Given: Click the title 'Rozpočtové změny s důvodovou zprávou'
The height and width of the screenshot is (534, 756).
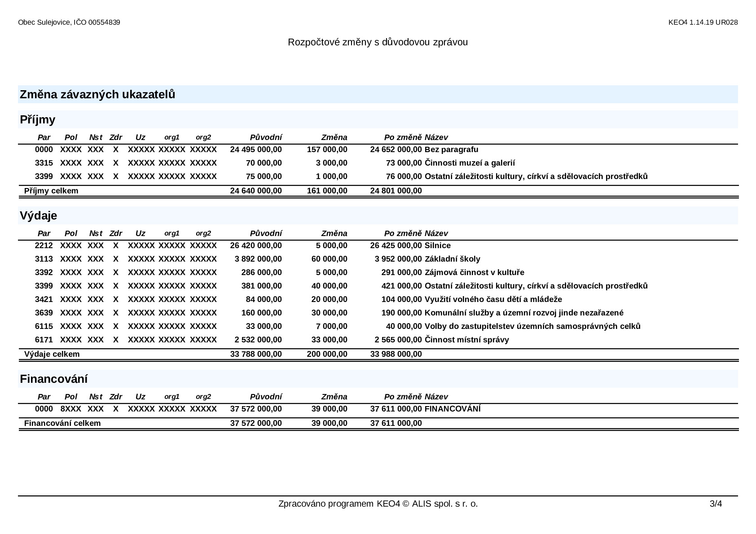Looking at the screenshot, I should [378, 42].
